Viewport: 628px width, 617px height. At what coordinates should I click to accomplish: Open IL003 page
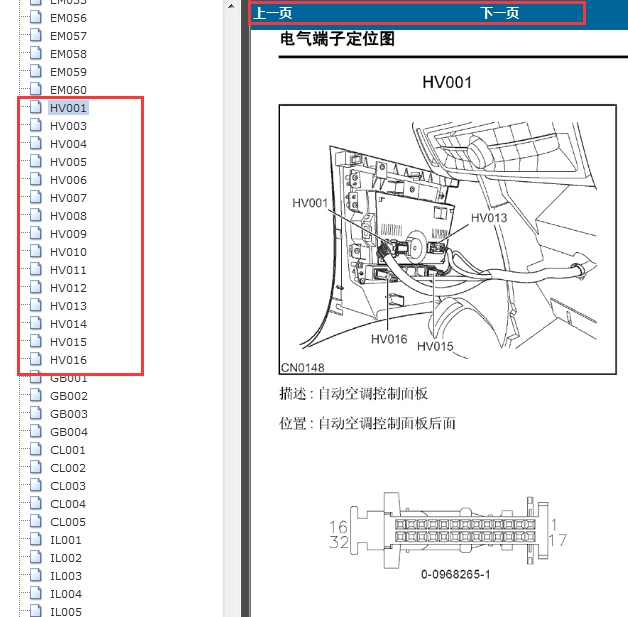[66, 577]
